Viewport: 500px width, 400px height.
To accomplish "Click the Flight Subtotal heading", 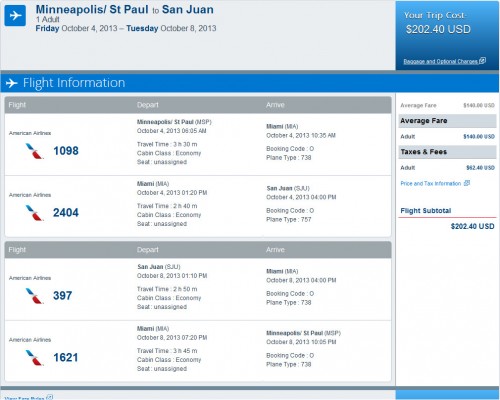I will [426, 211].
